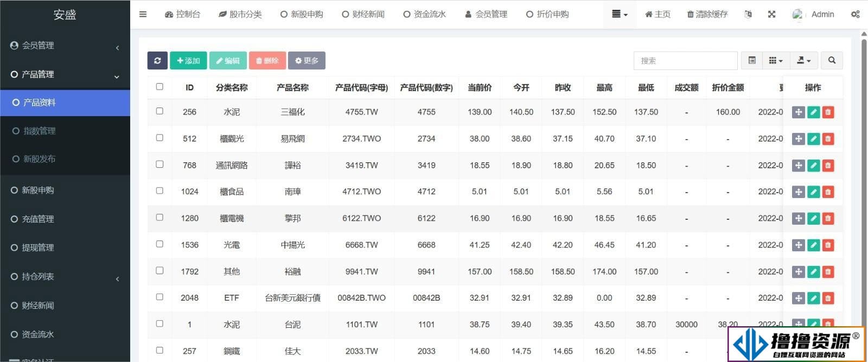Click the refresh table button
Screen dimensions: 868x362
[x=157, y=60]
